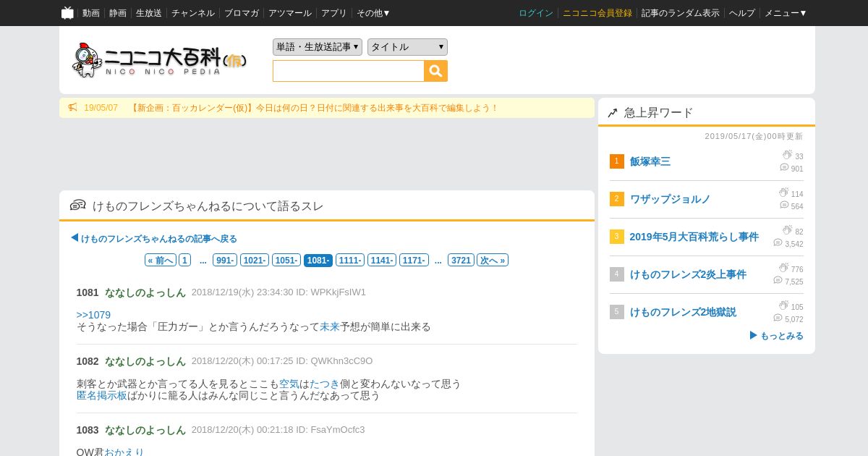Click the megaphone announcement icon
Image resolution: width=868 pixels, height=456 pixels.
72,108
